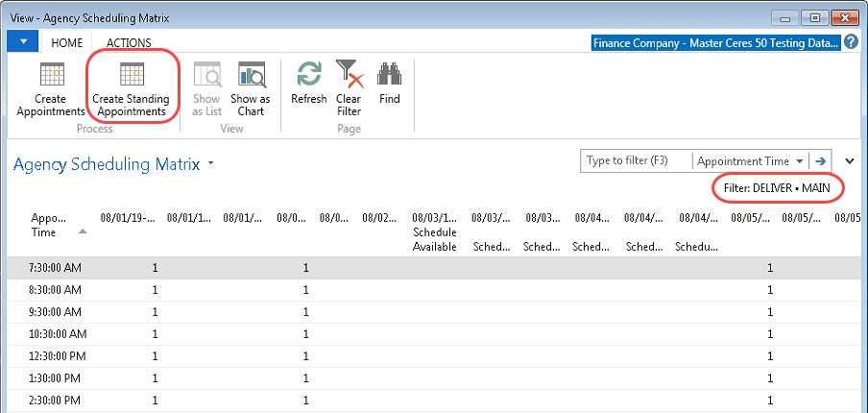This screenshot has width=868, height=413.
Task: Click the filter go arrow button
Action: pyautogui.click(x=821, y=161)
